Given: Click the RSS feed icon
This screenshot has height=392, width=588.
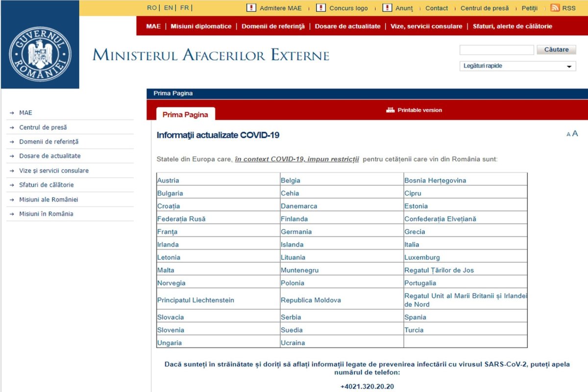Looking at the screenshot, I should [555, 8].
